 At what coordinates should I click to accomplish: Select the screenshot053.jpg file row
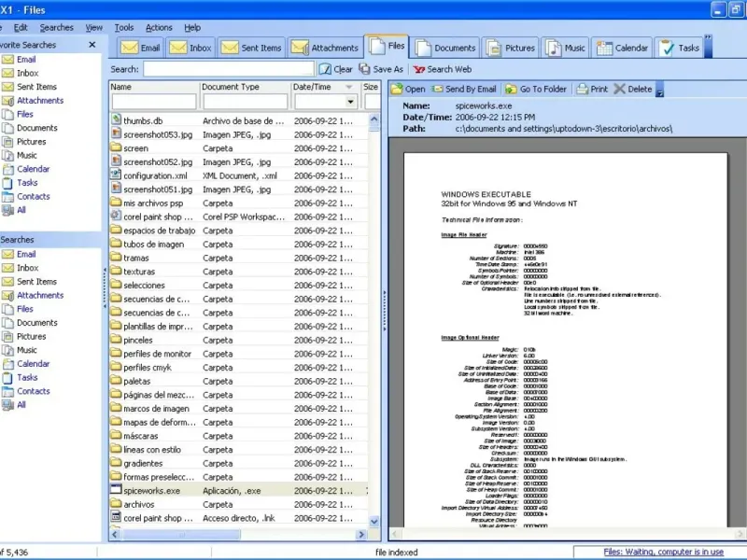(x=239, y=134)
